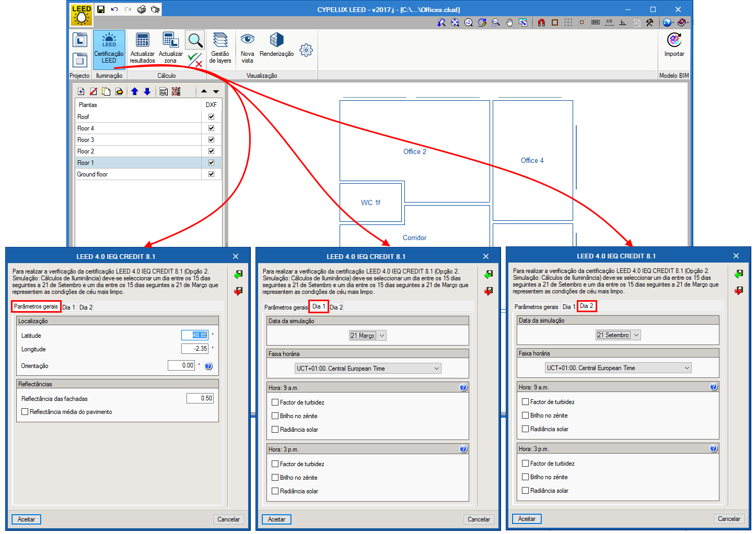Screen dimensions: 756x534
Task: Click the Latitude input field
Action: (195, 335)
